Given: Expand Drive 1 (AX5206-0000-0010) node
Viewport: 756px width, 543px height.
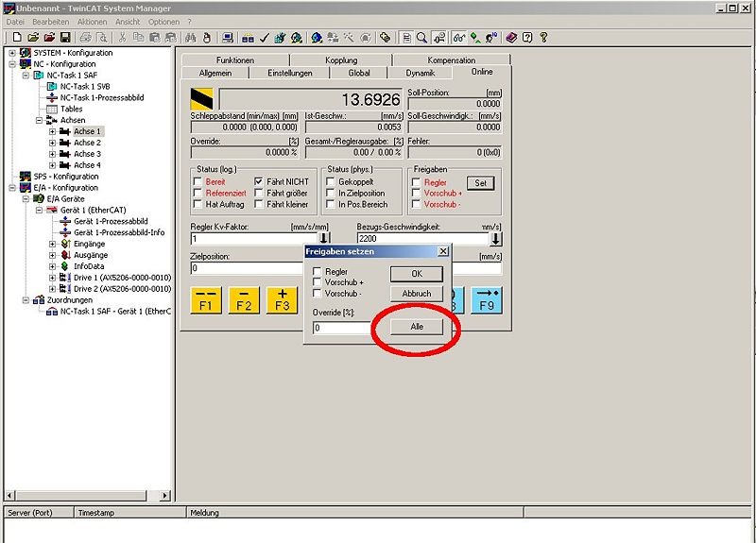Looking at the screenshot, I should (53, 278).
